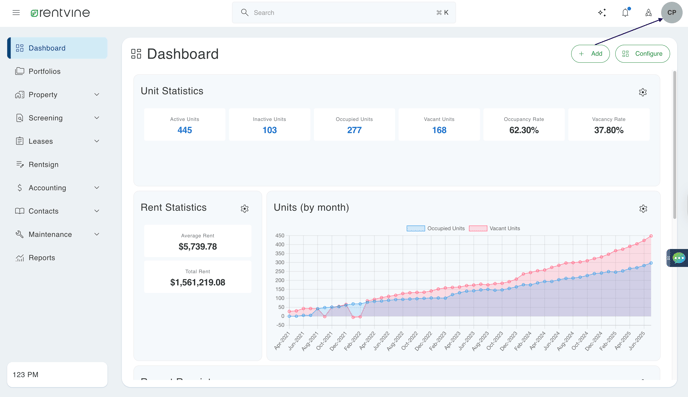Expand the Property menu chevron

[97, 95]
